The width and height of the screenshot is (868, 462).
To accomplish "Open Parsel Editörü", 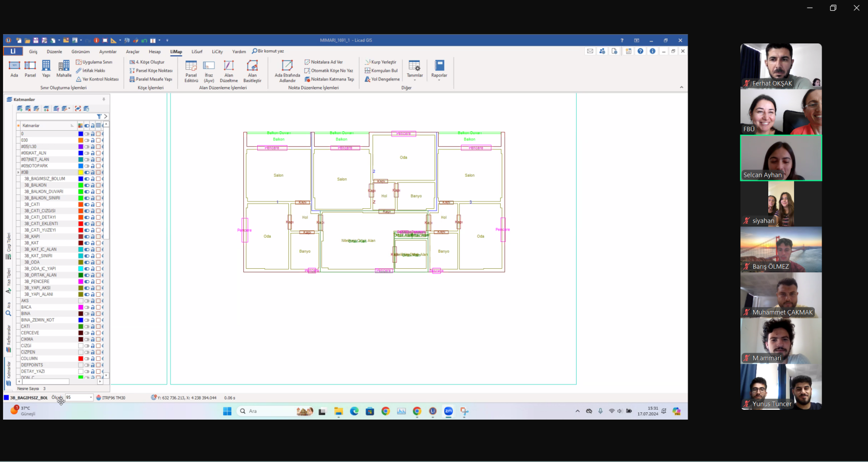I will point(191,71).
